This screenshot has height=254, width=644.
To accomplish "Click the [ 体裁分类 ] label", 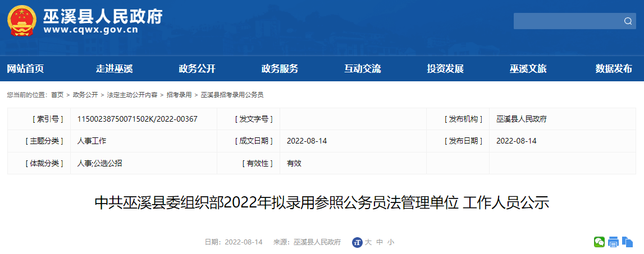I will (44, 163).
